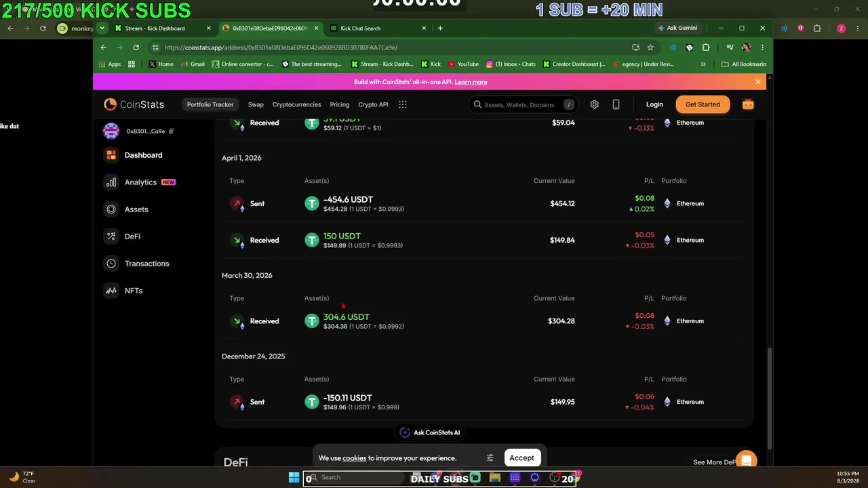Select the DeFi sidebar icon
This screenshot has height=488, width=868.
point(111,237)
